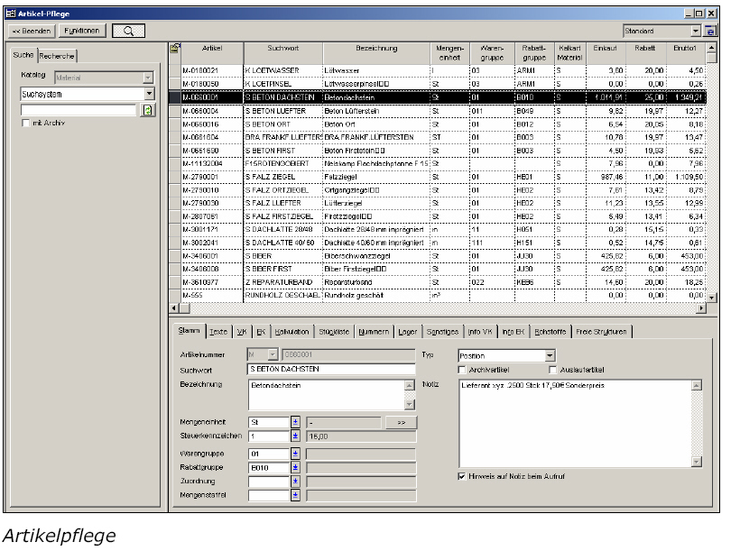The width and height of the screenshot is (731, 560).
Task: Sort by the Suchwort column header
Action: [x=283, y=53]
